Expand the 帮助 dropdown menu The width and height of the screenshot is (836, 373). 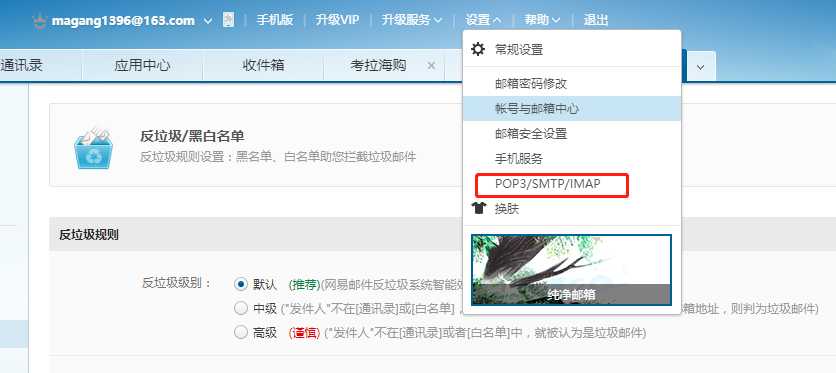pyautogui.click(x=542, y=20)
